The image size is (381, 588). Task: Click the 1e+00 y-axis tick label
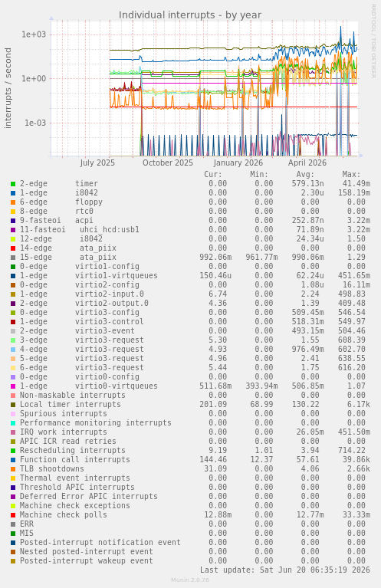34,79
